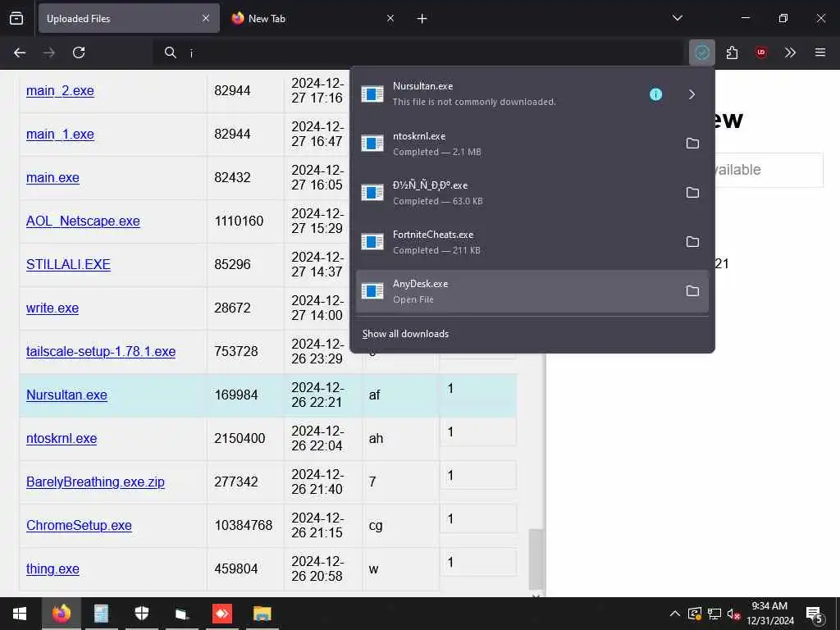Open the main_1.exe link
The image size is (840, 630).
[60, 134]
